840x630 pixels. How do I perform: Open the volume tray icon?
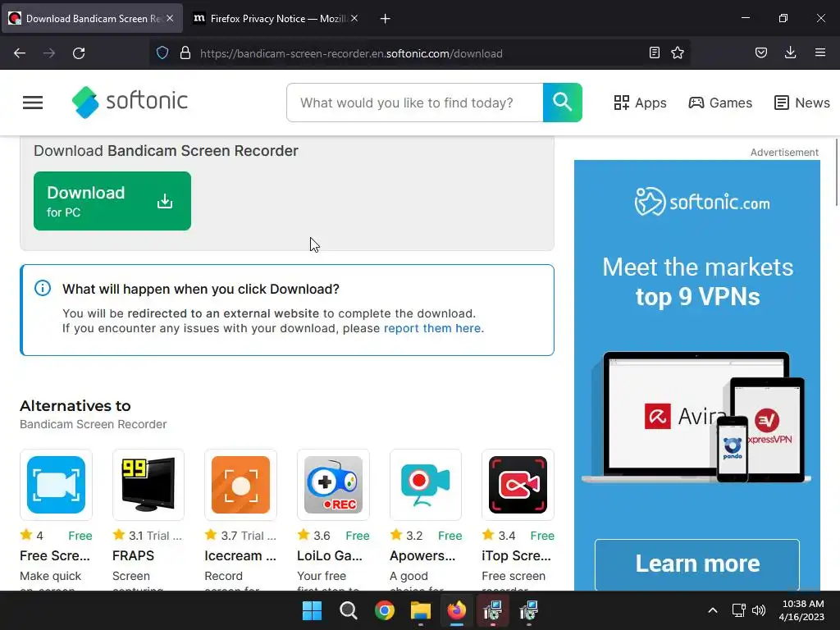click(x=759, y=610)
